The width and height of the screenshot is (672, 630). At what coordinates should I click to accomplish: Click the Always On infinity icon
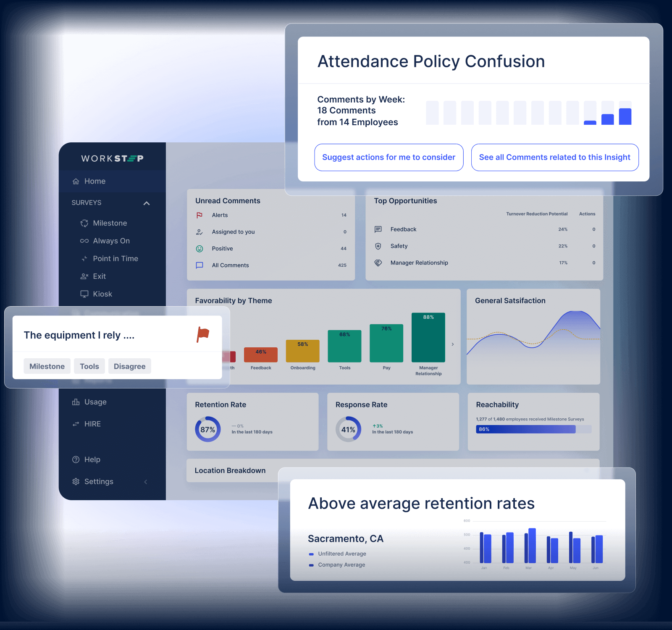pos(84,241)
